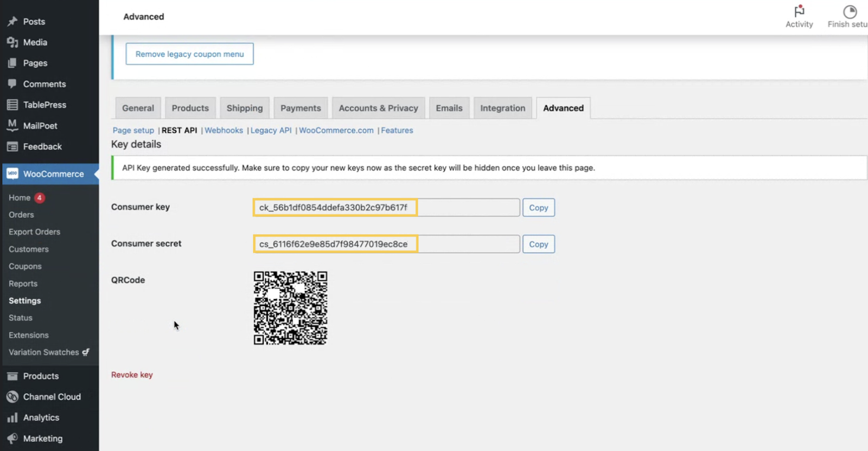868x451 pixels.
Task: Click the Media icon in sidebar
Action: click(12, 42)
